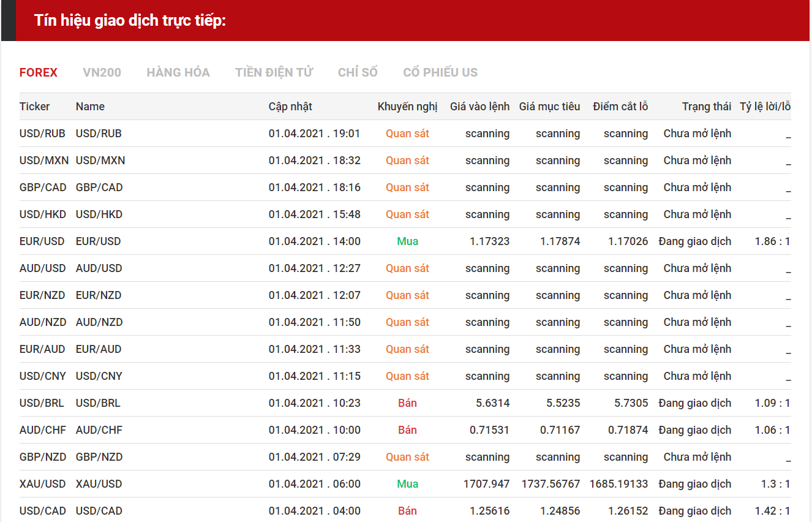Click the XAU/USD target price 1737.56767
The height and width of the screenshot is (522, 812).
click(551, 484)
